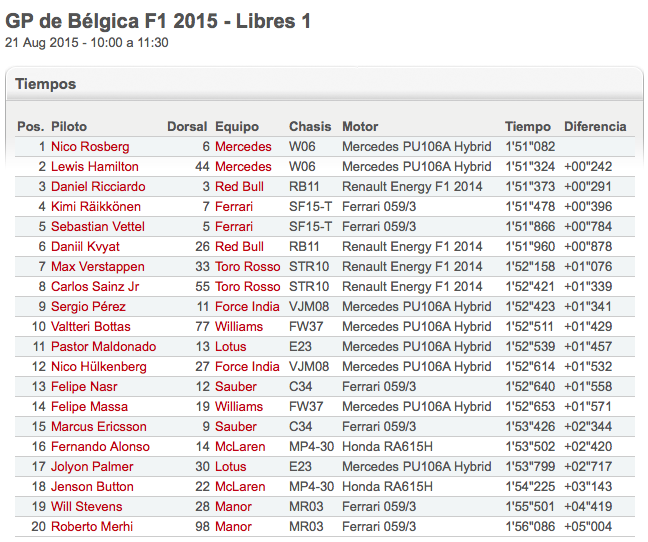This screenshot has height=542, width=648.
Task: Open Williams team link for Bottas
Action: coord(239,326)
